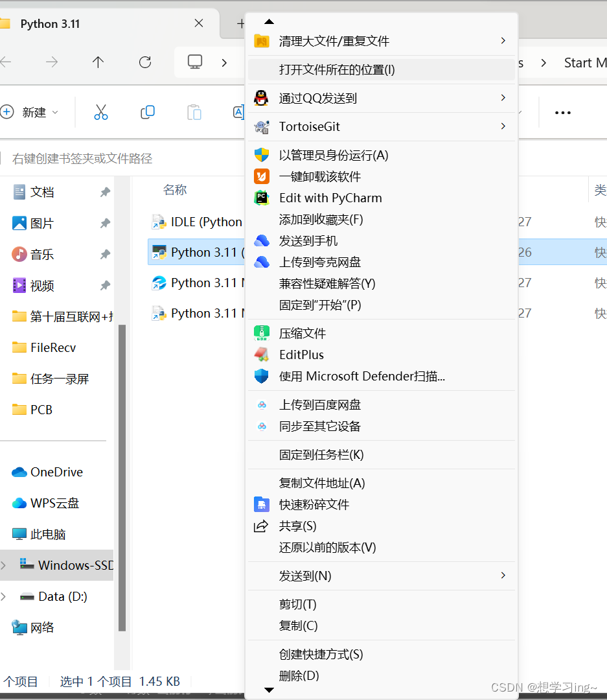The width and height of the screenshot is (607, 700).
Task: Click the Quark cloud icon beside 上传到夸克网盘
Action: 262,262
